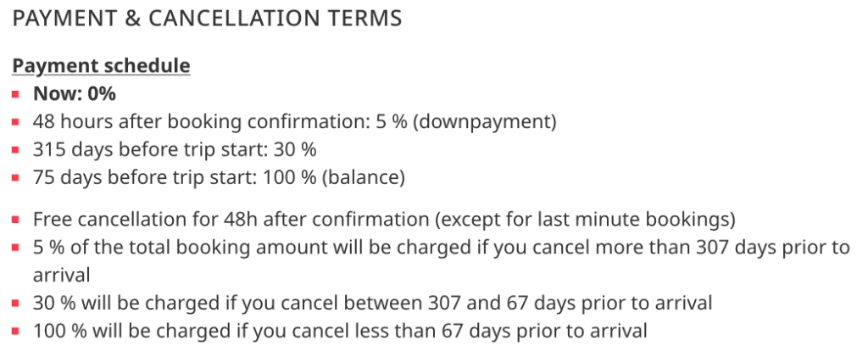Screen dimensions: 868x357
Task: Click the red bullet beside 'Now: 0%'
Action: [15, 94]
